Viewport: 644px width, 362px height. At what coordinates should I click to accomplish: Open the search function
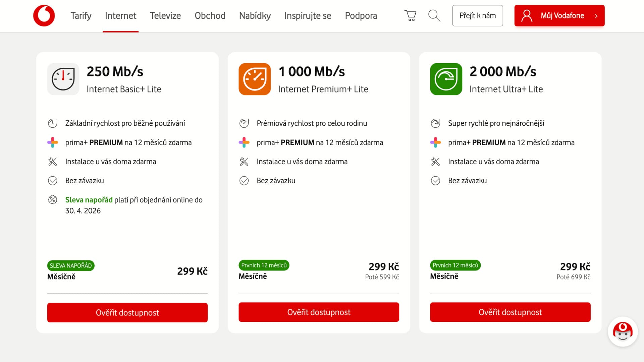[x=434, y=15]
